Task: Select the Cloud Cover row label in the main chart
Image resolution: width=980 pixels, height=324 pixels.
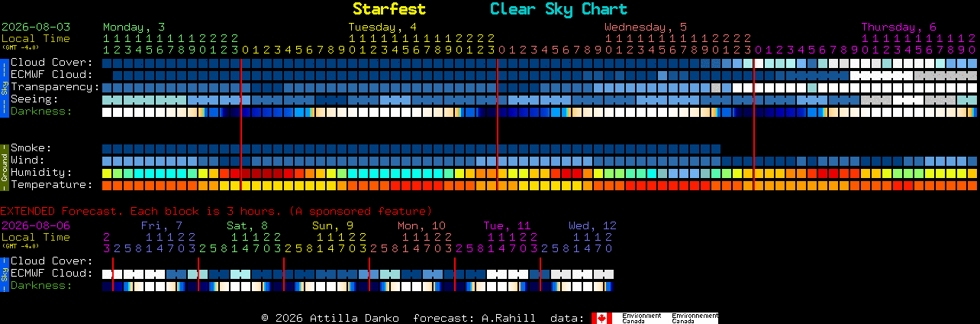Action: coord(52,63)
